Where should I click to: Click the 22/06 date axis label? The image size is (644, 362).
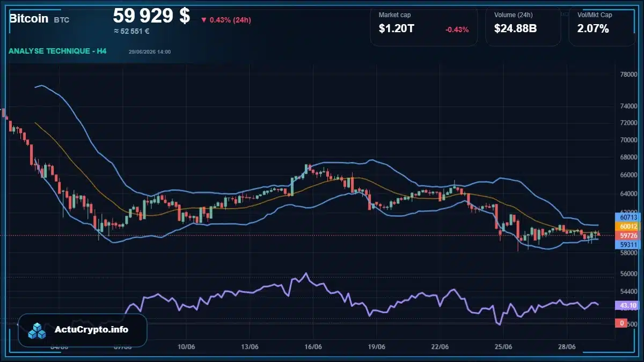pos(440,347)
